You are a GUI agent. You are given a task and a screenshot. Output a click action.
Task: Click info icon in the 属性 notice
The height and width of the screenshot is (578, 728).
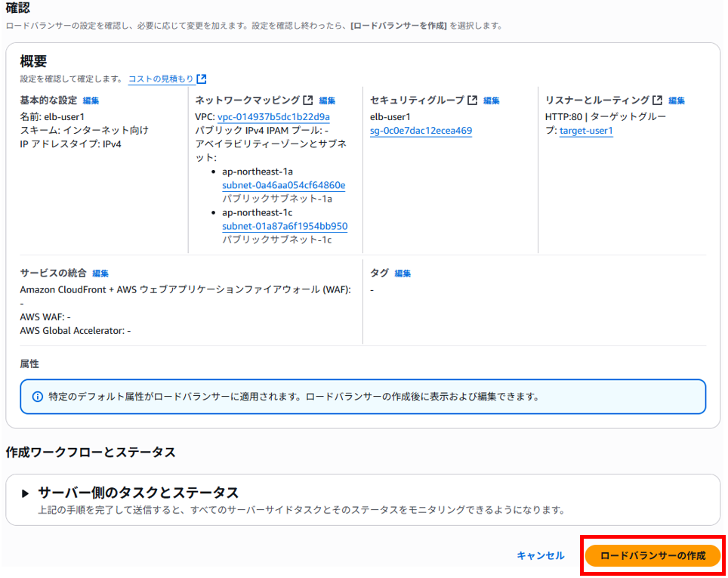tap(38, 397)
